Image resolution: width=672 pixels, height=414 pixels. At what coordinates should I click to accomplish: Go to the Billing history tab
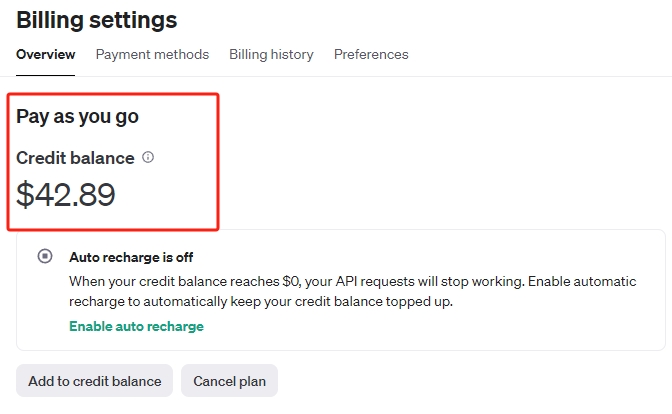271,54
